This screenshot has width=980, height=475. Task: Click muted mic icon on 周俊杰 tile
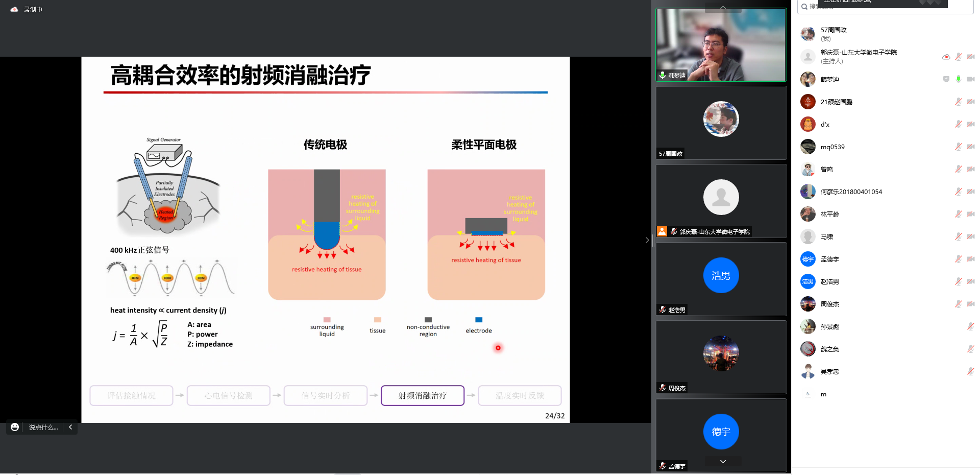(x=663, y=388)
